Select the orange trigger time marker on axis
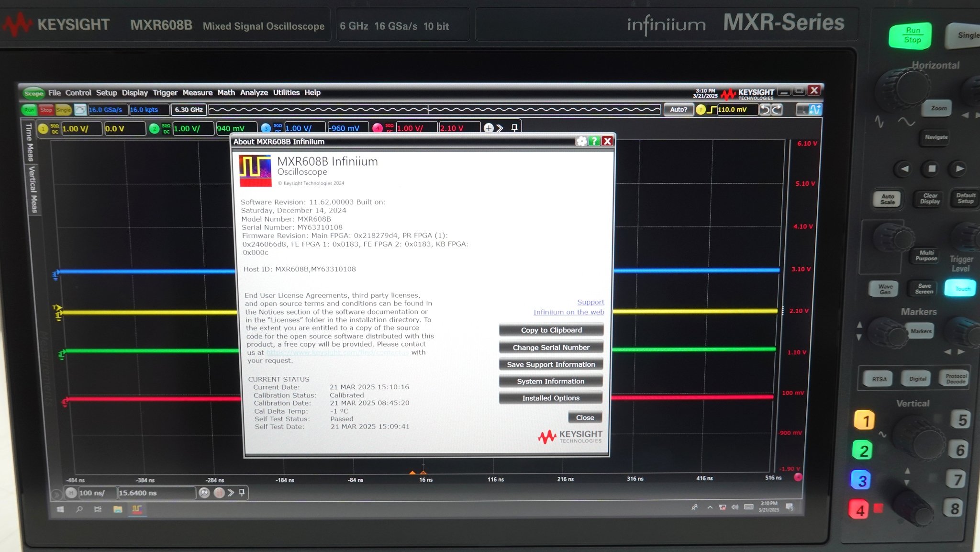 coord(412,473)
